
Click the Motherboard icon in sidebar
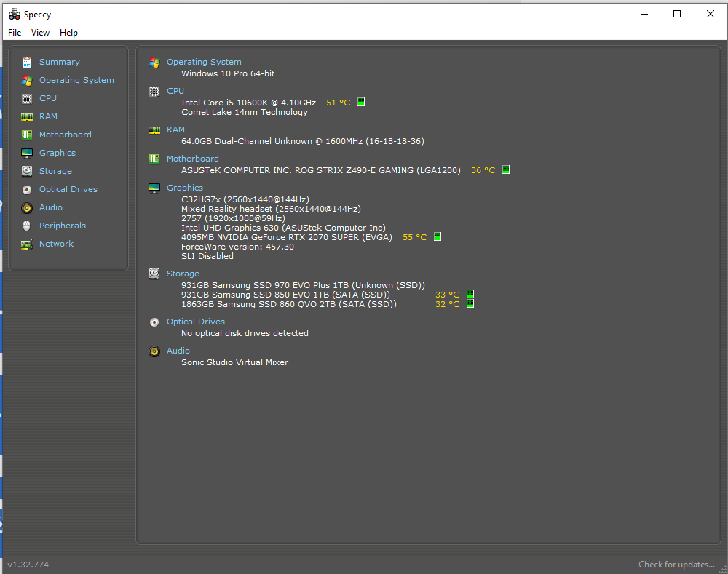coord(27,135)
